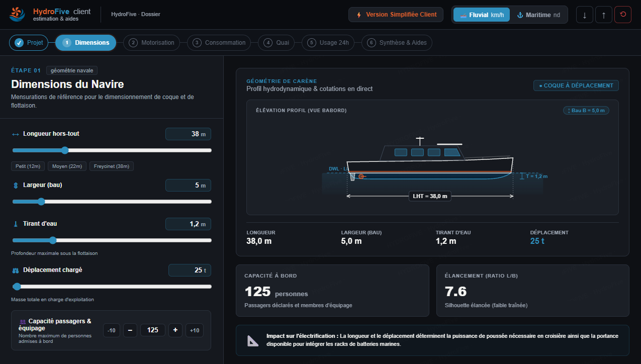Click the DÉPLACEMENT 25 t value
This screenshot has width=641, height=364.
[x=537, y=241]
